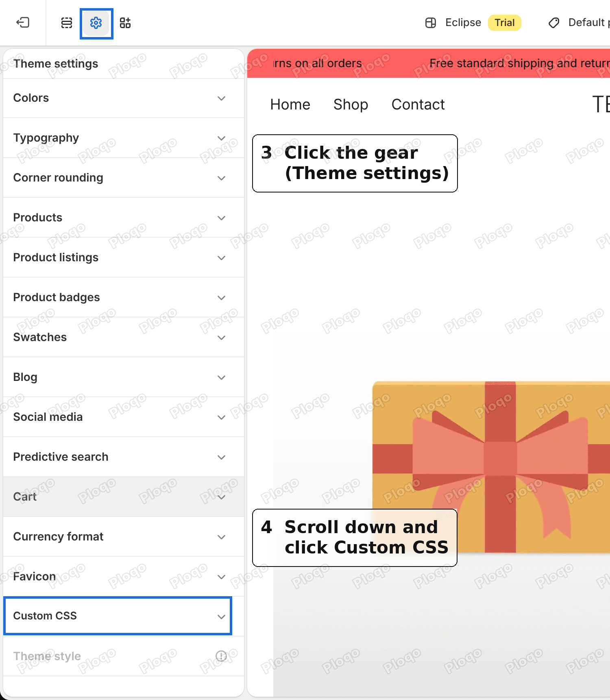This screenshot has width=610, height=700.
Task: Open the Shop link in preview
Action: click(351, 105)
